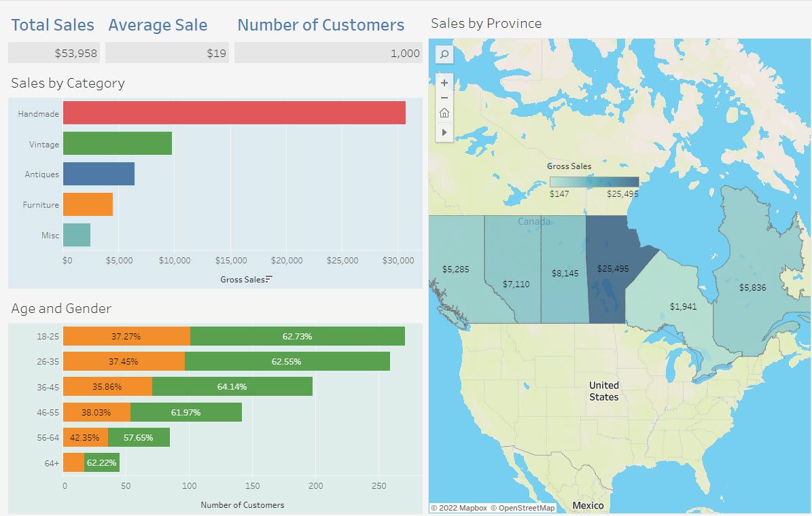Click the map search magnifier icon

pos(444,54)
